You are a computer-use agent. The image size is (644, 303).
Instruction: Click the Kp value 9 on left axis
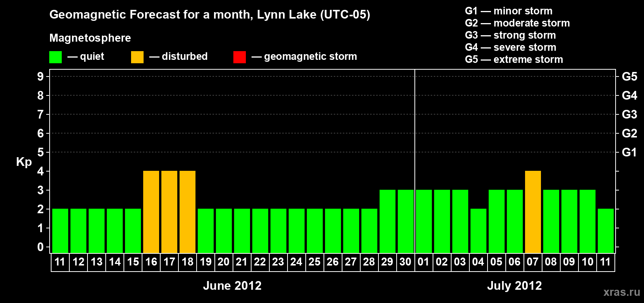pos(41,77)
